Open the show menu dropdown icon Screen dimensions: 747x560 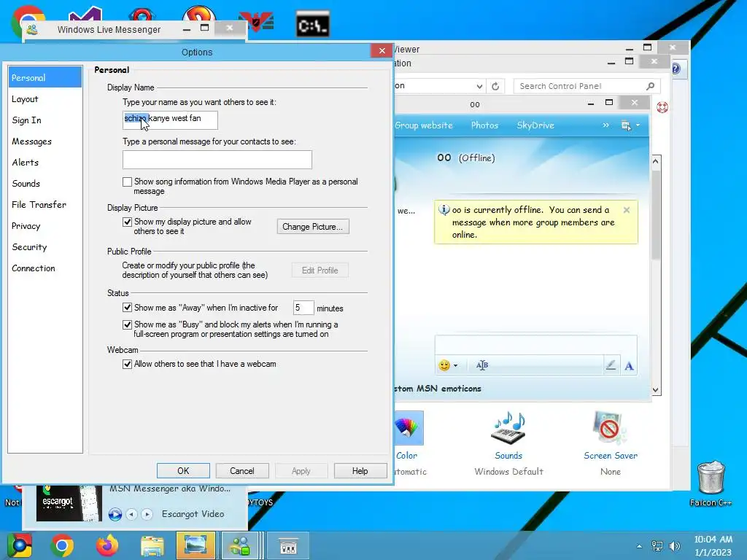(630, 125)
